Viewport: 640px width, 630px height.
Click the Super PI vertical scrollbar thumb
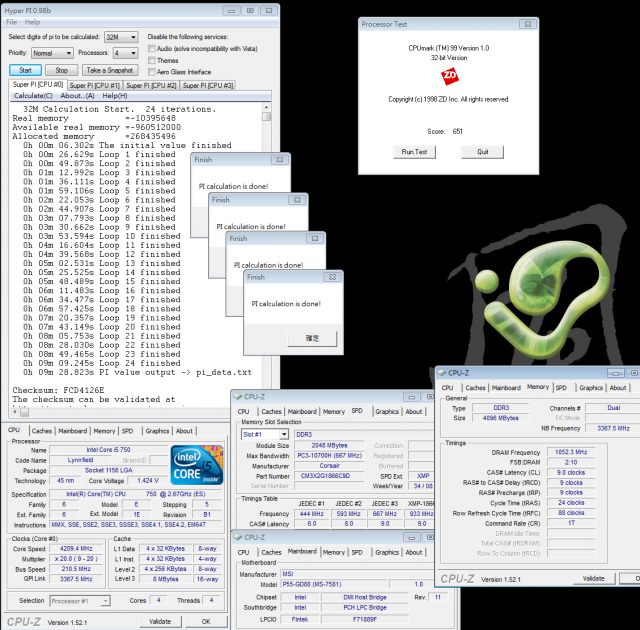[x=267, y=117]
